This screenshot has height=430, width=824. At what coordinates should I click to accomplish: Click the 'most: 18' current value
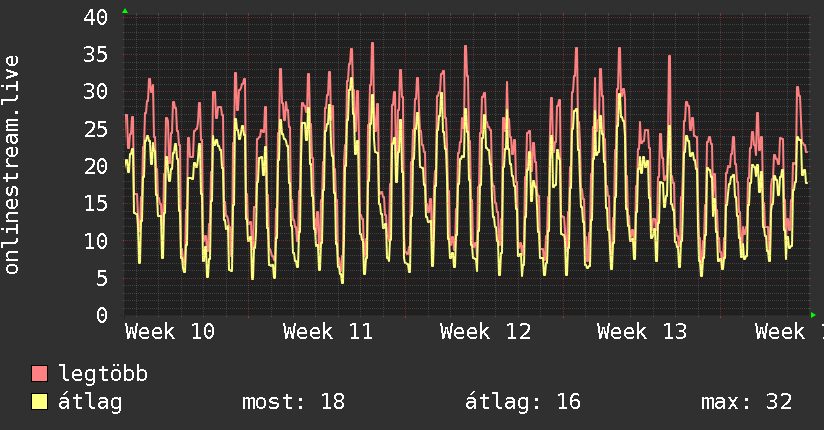click(x=293, y=402)
